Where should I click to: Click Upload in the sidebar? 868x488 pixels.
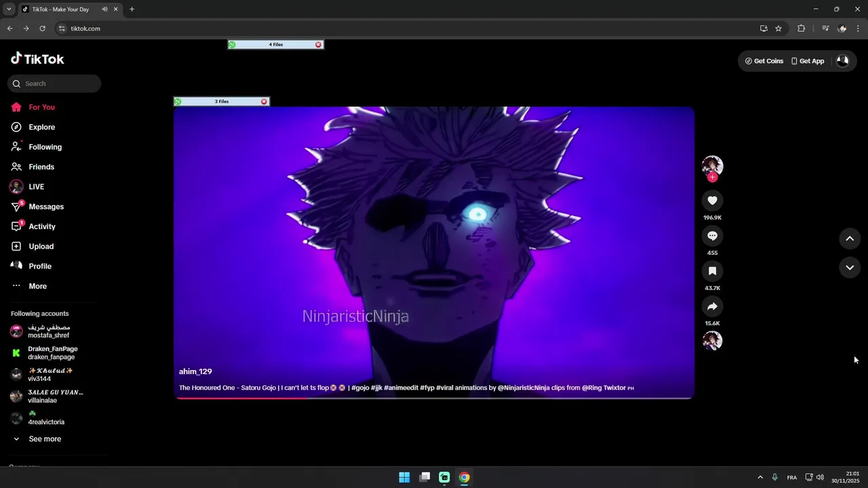(x=41, y=246)
